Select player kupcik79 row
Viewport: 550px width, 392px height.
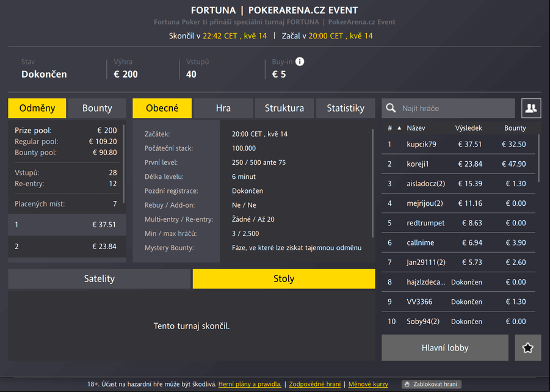(x=458, y=144)
